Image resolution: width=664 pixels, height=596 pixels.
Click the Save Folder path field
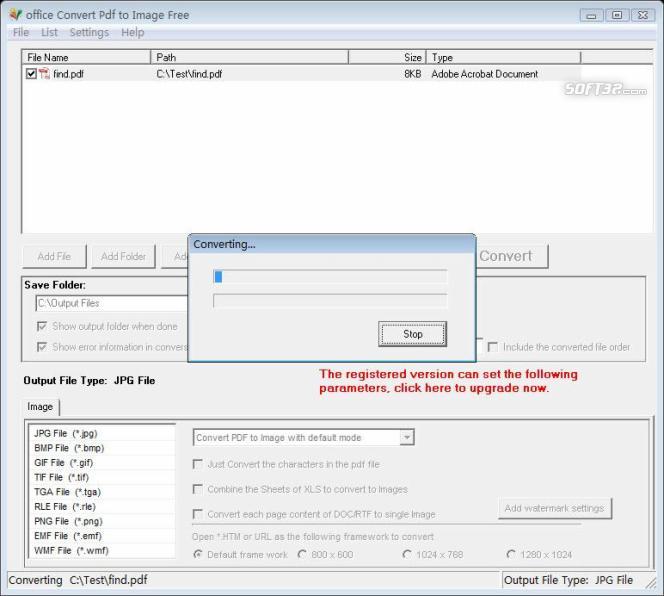(112, 303)
